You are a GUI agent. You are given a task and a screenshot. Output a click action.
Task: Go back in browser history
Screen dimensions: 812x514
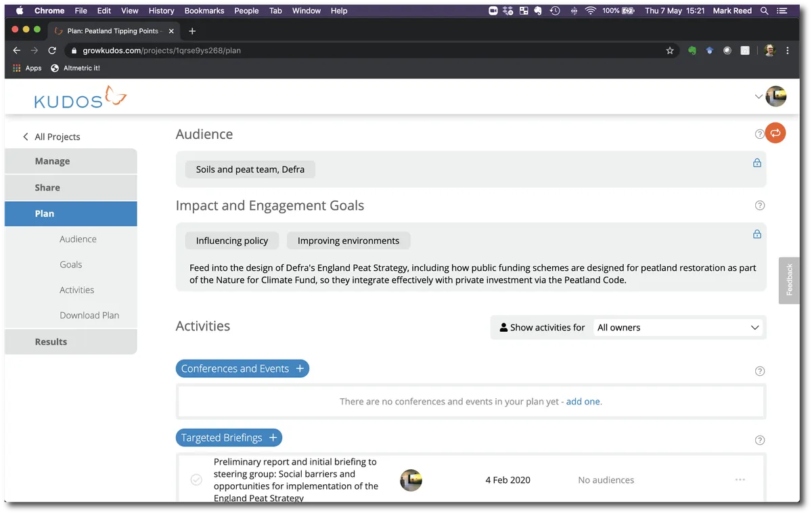click(17, 51)
